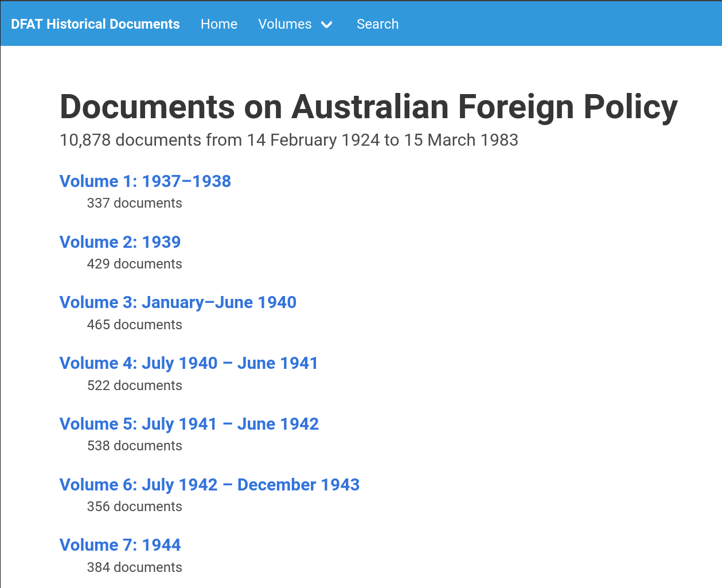This screenshot has height=588, width=722.
Task: Open Volume 5: July 1941 – June 1942
Action: pyautogui.click(x=189, y=424)
